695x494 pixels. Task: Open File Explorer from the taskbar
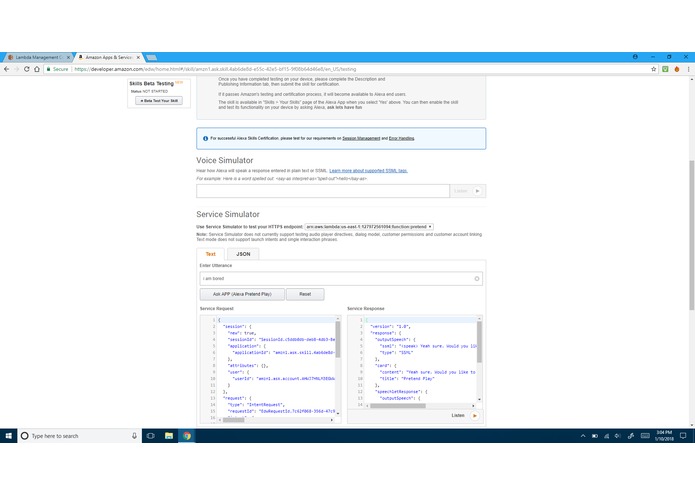click(x=169, y=436)
